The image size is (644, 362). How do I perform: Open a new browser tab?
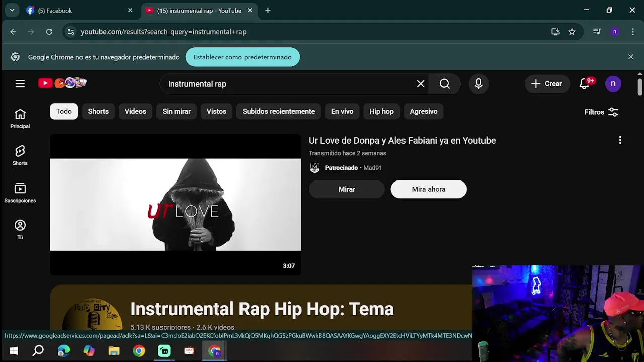point(268,10)
